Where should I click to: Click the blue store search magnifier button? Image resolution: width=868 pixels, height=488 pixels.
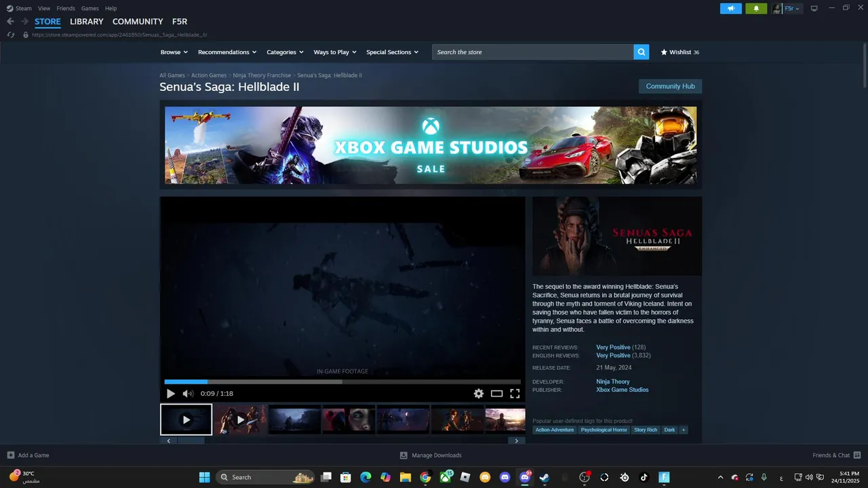click(642, 52)
